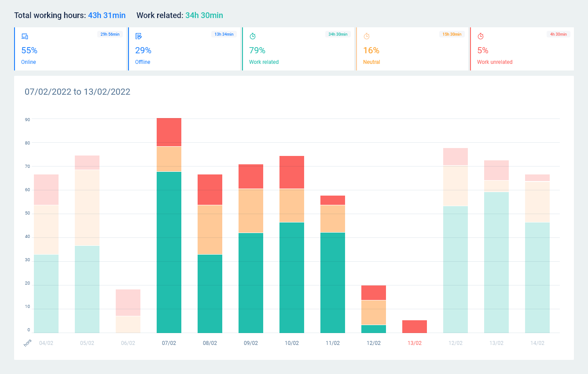The height and width of the screenshot is (374, 588).
Task: Click the Offline document edit icon
Action: click(x=139, y=37)
